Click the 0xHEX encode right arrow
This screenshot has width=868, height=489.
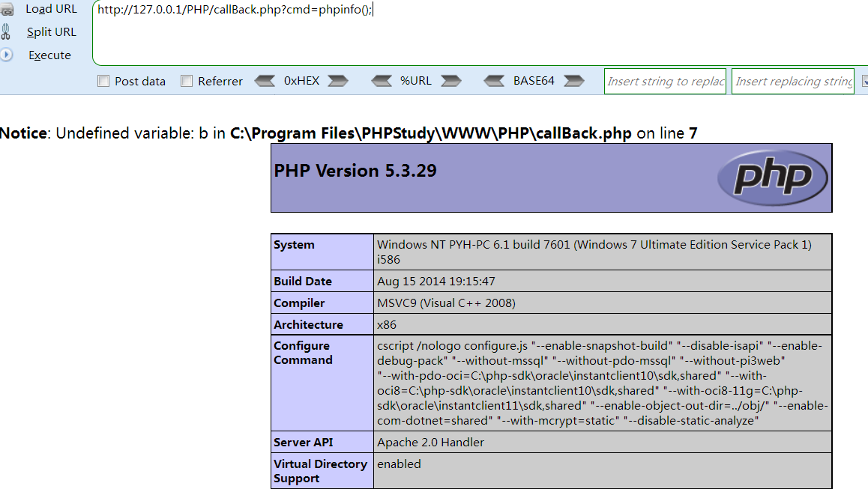(337, 82)
